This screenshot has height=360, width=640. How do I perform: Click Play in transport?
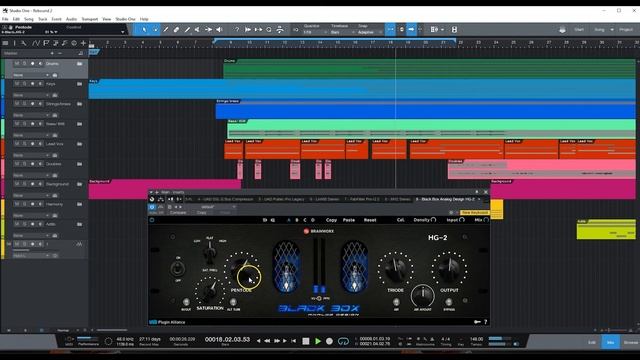pos(318,341)
